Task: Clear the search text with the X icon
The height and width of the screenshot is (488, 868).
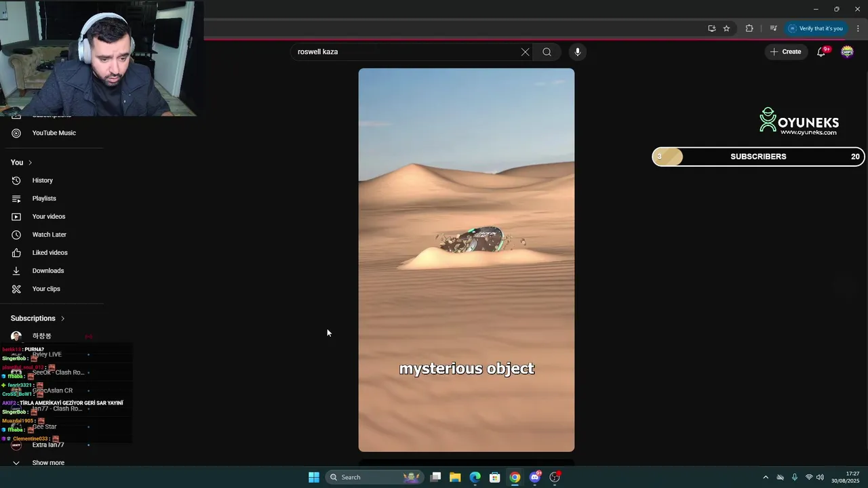Action: click(525, 52)
